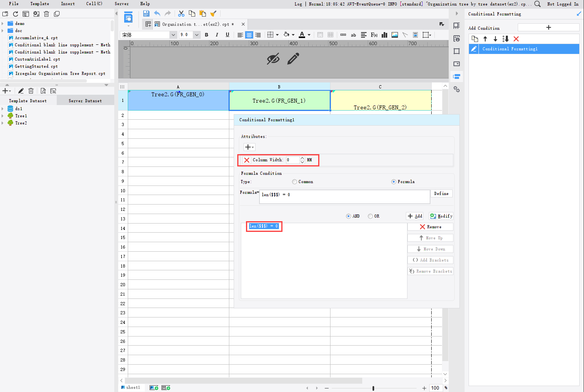Open the Template menu

click(39, 4)
